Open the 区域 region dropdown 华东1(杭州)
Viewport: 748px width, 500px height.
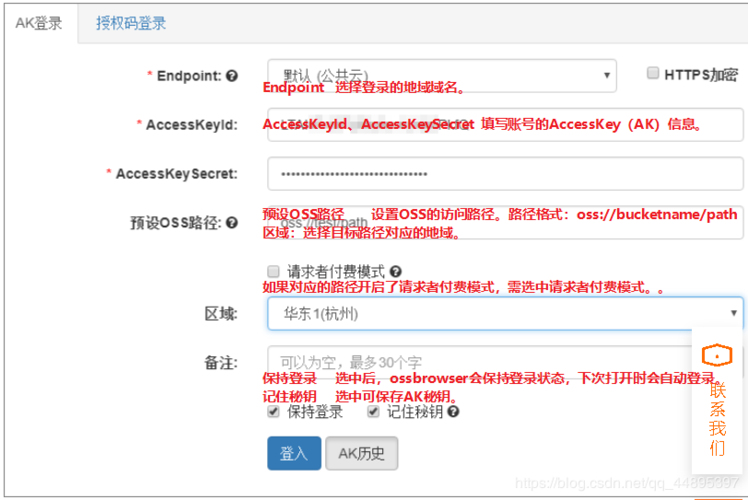click(x=505, y=313)
